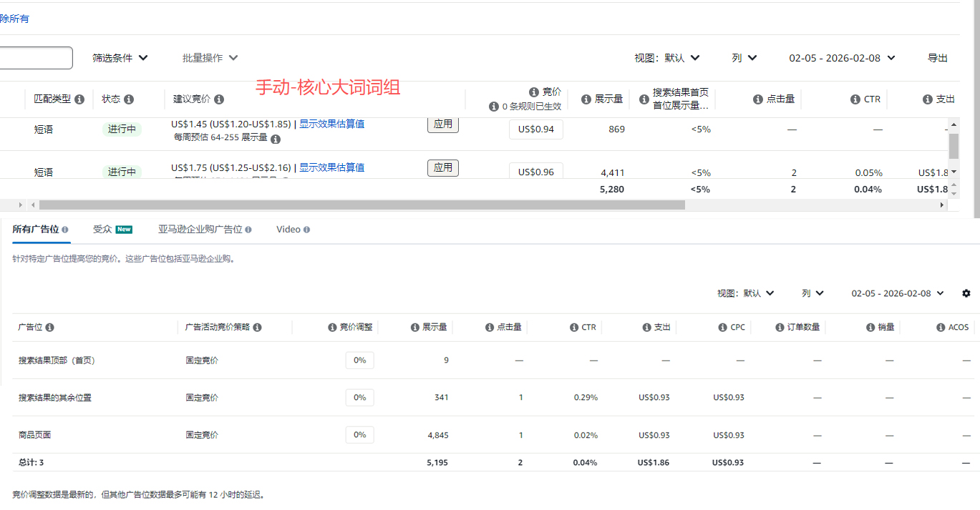Click info icon next to 状态 header
The image size is (980, 510).
click(129, 99)
